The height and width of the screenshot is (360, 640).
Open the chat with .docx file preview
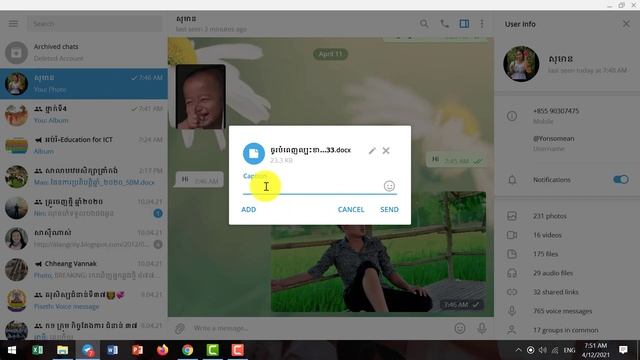point(84,176)
